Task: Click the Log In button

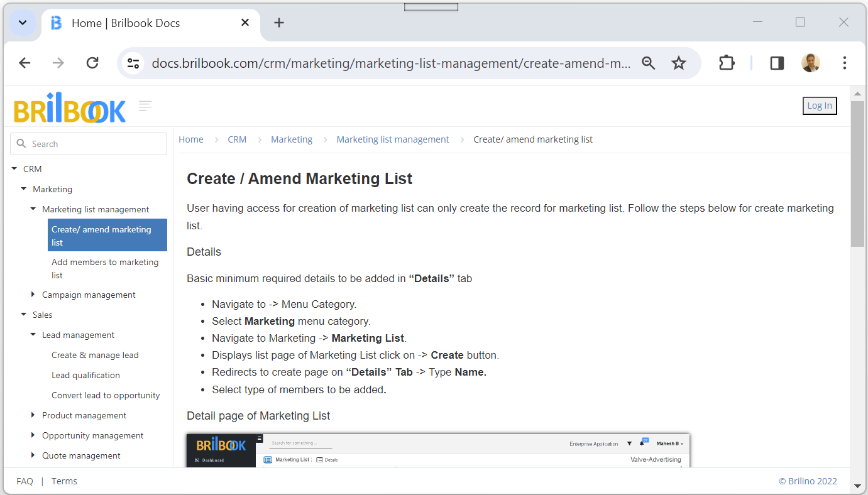Action: point(820,106)
